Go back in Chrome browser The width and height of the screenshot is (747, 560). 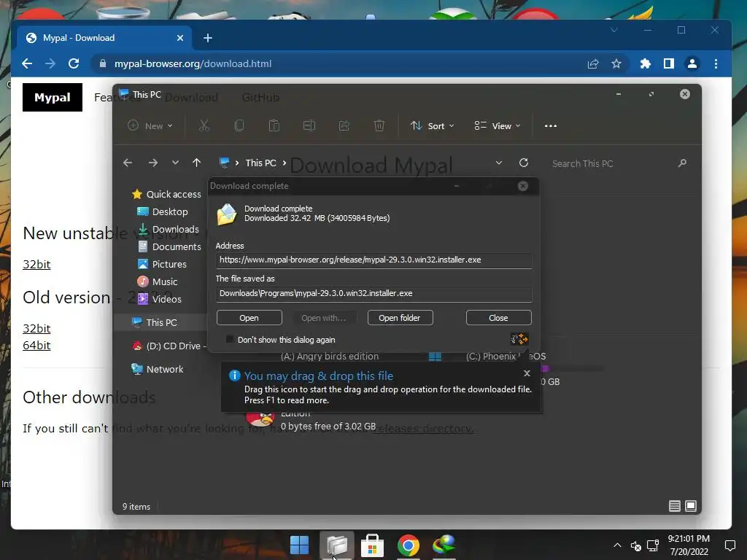tap(27, 63)
